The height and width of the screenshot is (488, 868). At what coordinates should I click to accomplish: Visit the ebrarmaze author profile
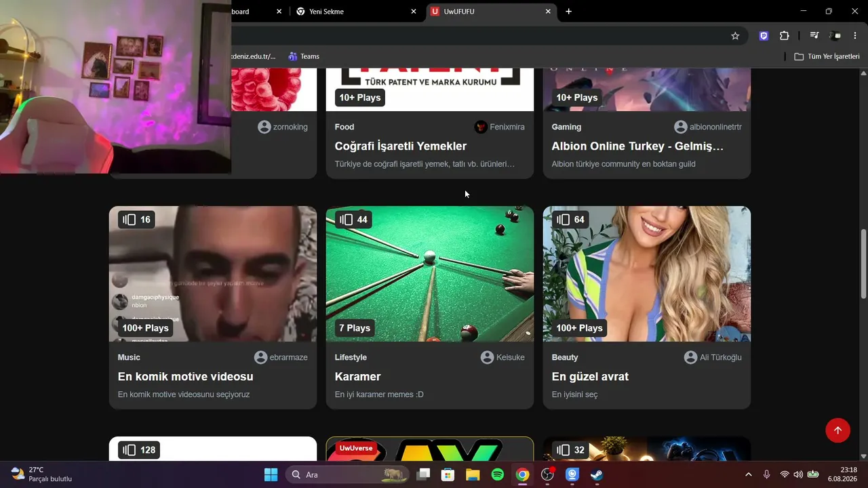click(281, 357)
